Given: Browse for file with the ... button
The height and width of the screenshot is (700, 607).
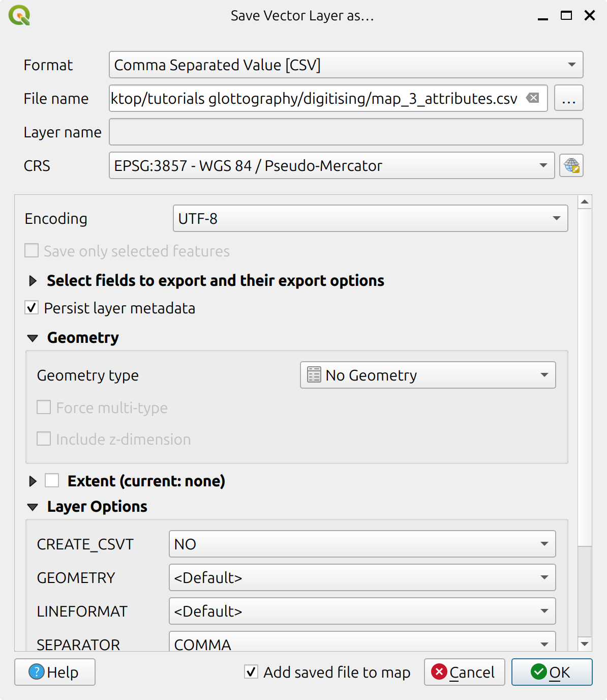Looking at the screenshot, I should pyautogui.click(x=568, y=98).
